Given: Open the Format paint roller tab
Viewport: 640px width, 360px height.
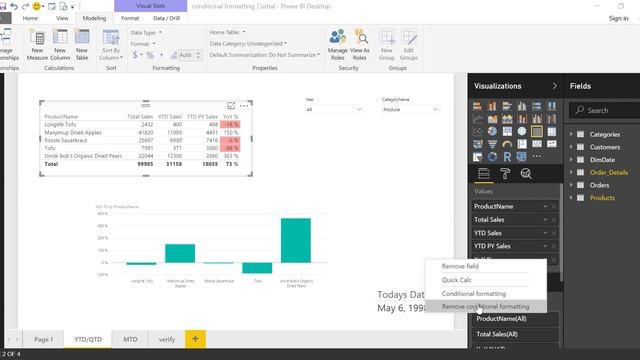Looking at the screenshot, I should coord(505,174).
